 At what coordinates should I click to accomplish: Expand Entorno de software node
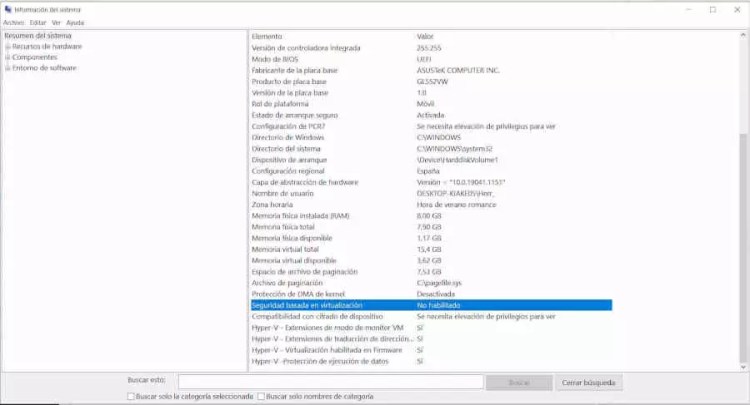pos(8,68)
